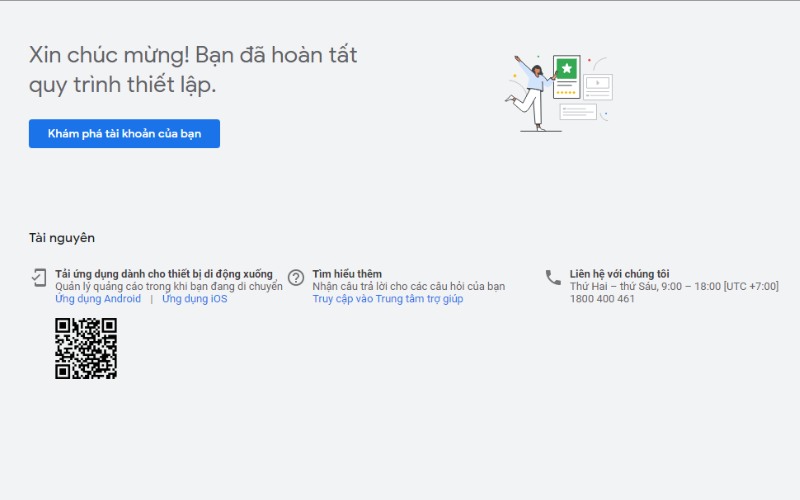Image resolution: width=800 pixels, height=500 pixels.
Task: Click the text lines card in illustration
Action: pos(577,112)
